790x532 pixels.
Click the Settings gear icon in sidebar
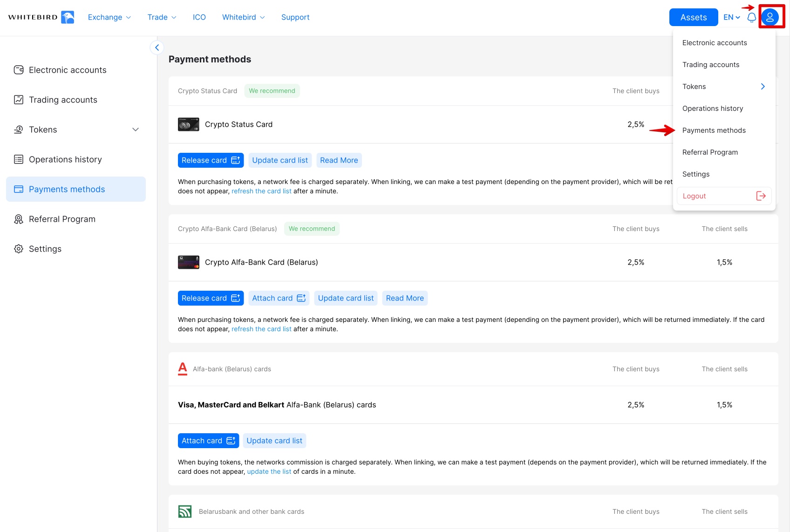click(19, 249)
